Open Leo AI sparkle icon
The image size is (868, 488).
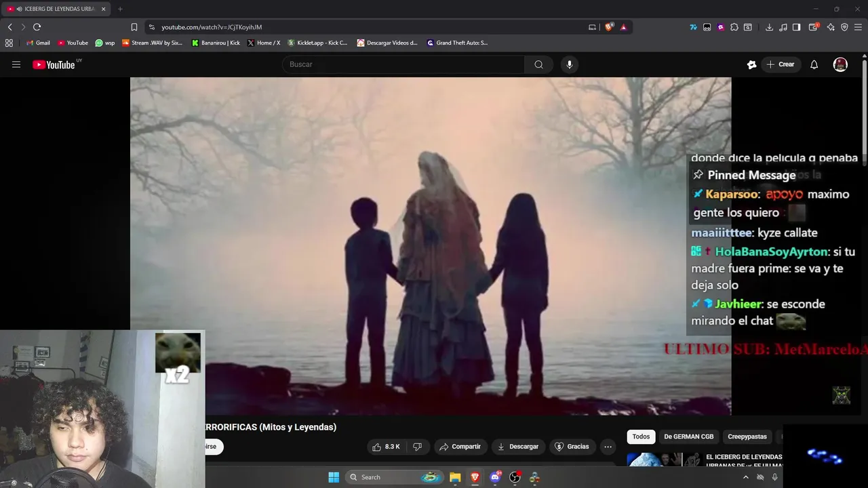(x=831, y=27)
